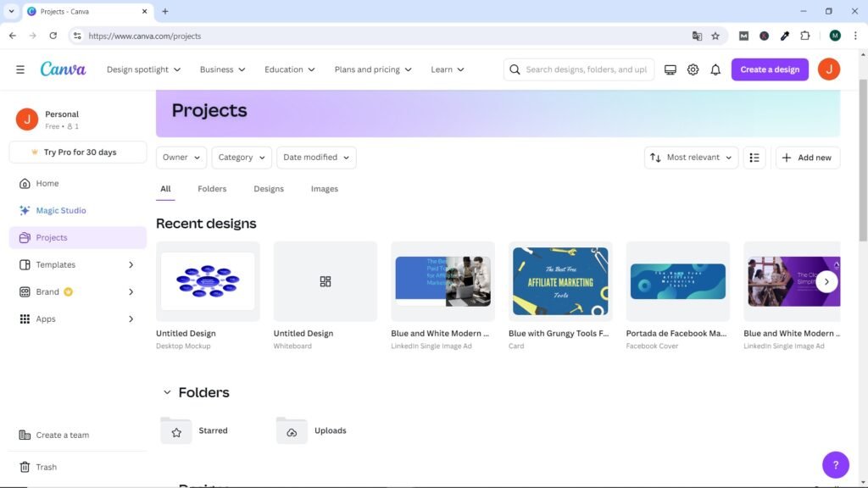The width and height of the screenshot is (868, 488).
Task: Switch to the Designs tab
Action: click(x=269, y=189)
